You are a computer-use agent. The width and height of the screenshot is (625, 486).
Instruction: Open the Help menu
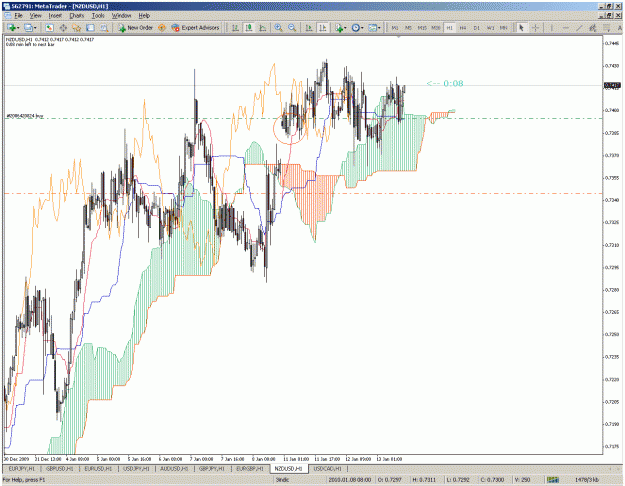144,16
